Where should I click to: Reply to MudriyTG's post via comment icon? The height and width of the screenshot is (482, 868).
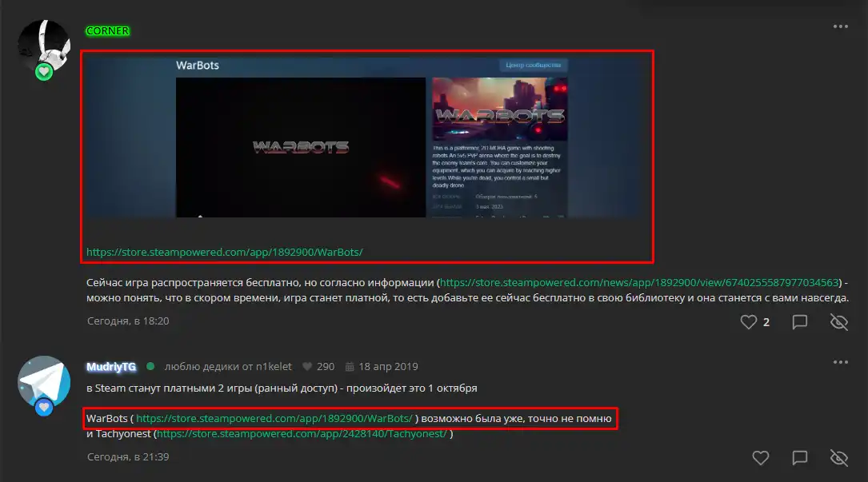coord(800,458)
